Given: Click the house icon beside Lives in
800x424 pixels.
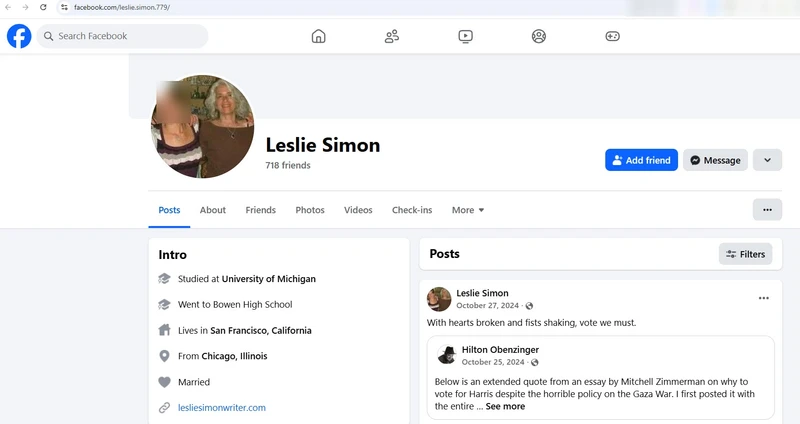Looking at the screenshot, I should pyautogui.click(x=164, y=330).
